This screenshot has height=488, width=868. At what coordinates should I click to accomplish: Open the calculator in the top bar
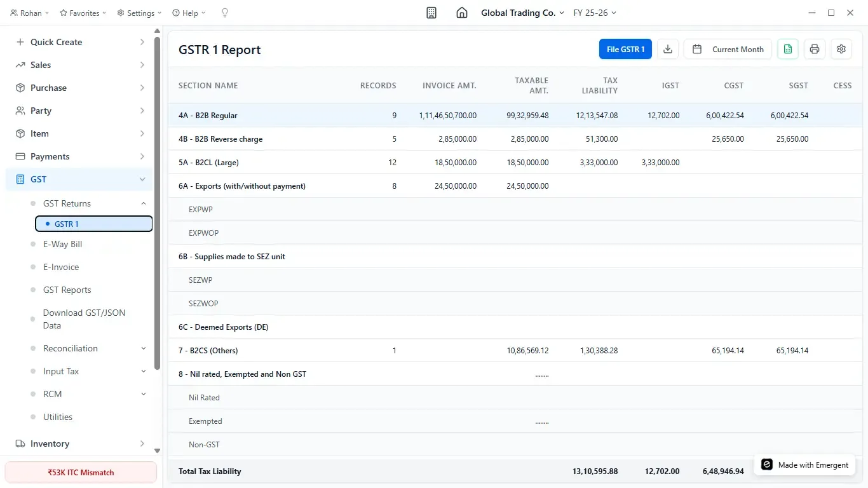coord(431,12)
